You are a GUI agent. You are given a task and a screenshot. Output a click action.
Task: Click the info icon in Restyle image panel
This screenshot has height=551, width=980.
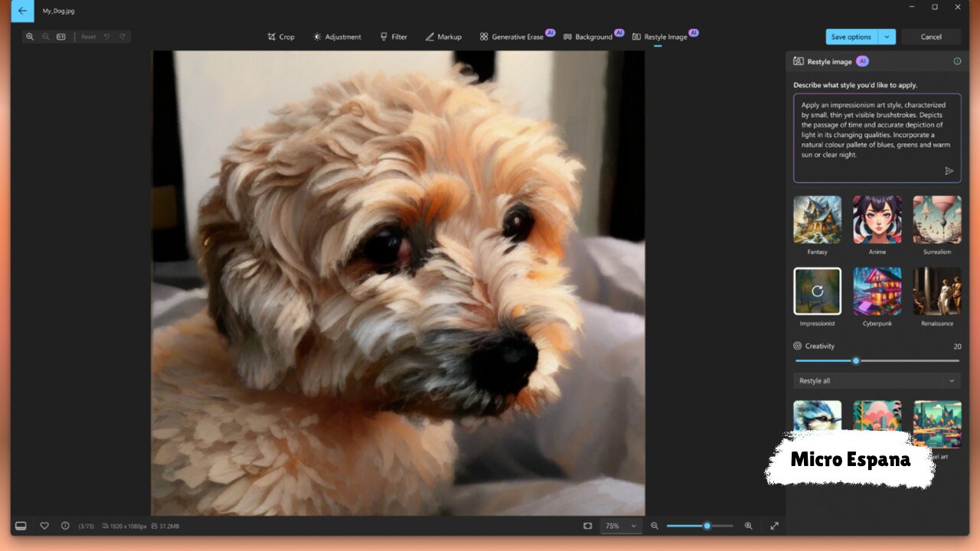[x=957, y=61]
